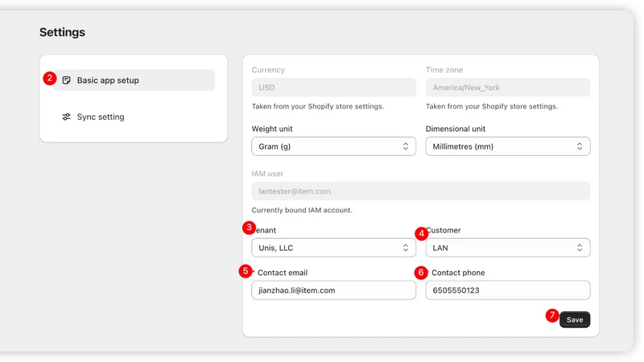The width and height of the screenshot is (644, 362).
Task: Click the America/New_York time zone field
Action: pyautogui.click(x=508, y=88)
